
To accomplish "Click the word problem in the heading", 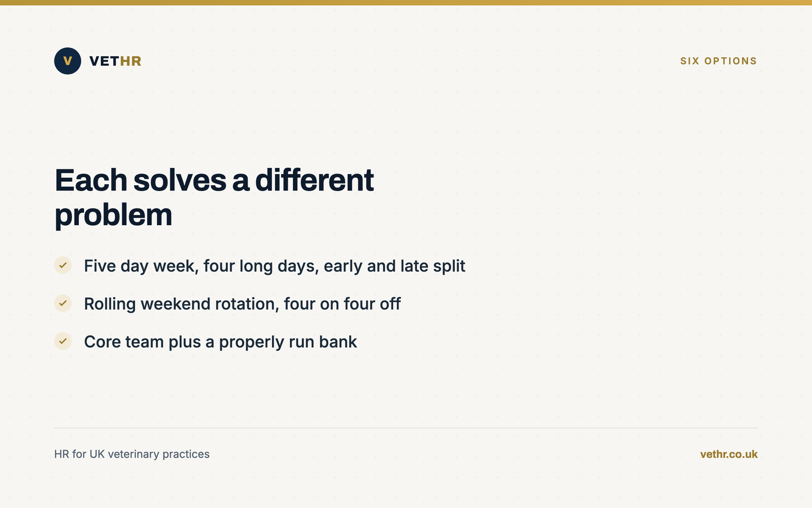I will [x=113, y=216].
